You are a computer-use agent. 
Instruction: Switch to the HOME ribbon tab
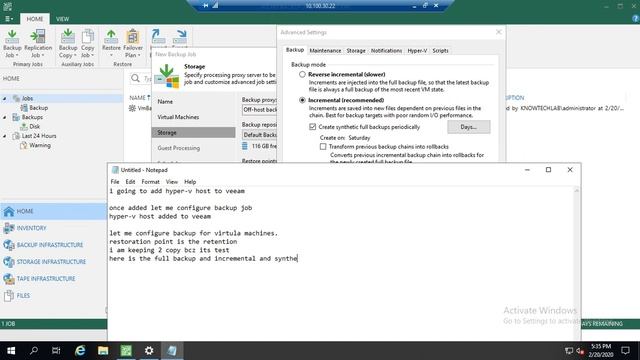pos(35,19)
